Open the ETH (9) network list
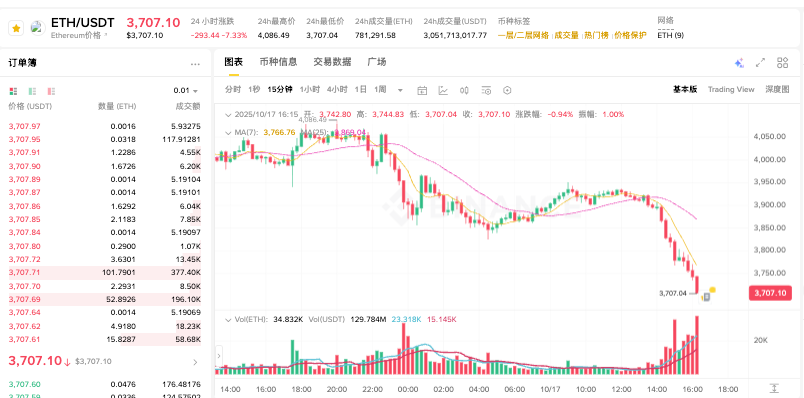804x398 pixels. (x=670, y=35)
